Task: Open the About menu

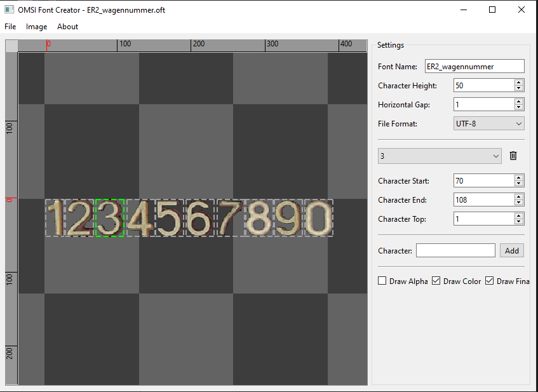Action: tap(67, 27)
